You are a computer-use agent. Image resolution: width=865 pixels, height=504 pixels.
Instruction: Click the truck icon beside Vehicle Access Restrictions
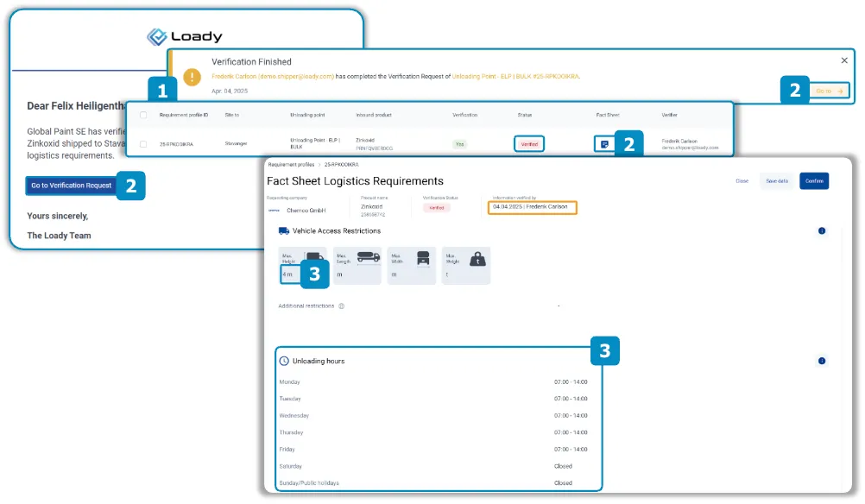tap(283, 231)
